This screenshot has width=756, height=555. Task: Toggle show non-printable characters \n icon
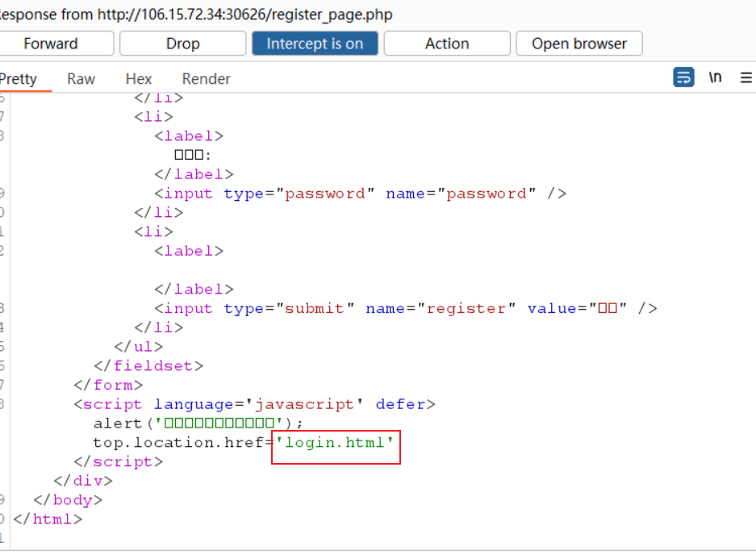pyautogui.click(x=715, y=77)
